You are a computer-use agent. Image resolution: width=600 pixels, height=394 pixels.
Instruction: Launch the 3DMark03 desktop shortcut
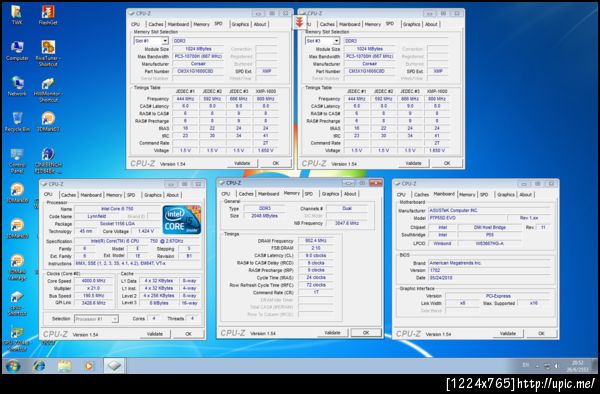(x=48, y=122)
